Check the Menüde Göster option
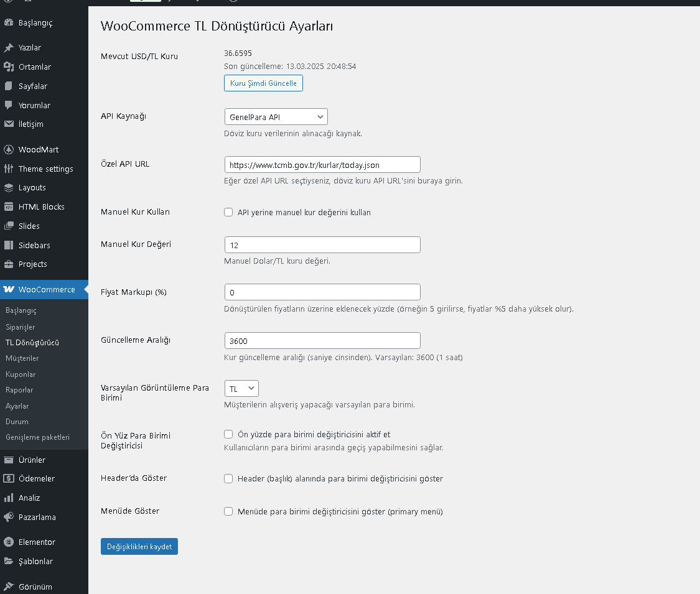Image resolution: width=700 pixels, height=594 pixels. [x=228, y=511]
